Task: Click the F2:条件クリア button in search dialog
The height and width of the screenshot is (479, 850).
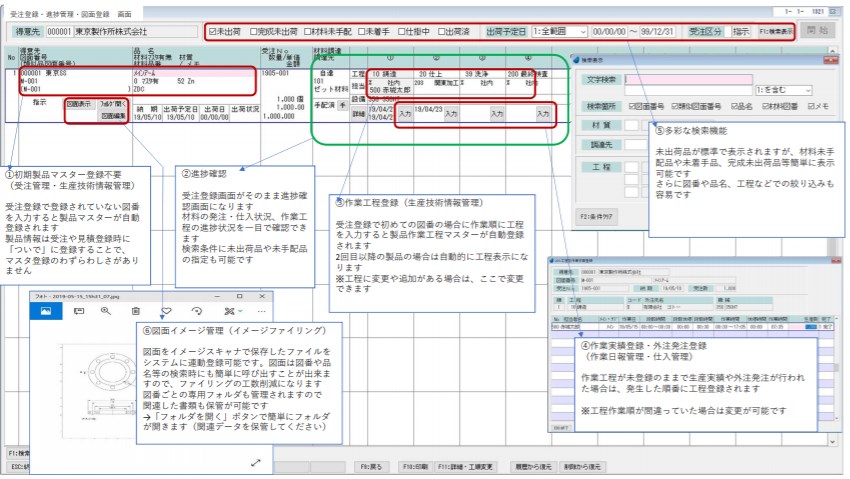Action: pos(596,217)
